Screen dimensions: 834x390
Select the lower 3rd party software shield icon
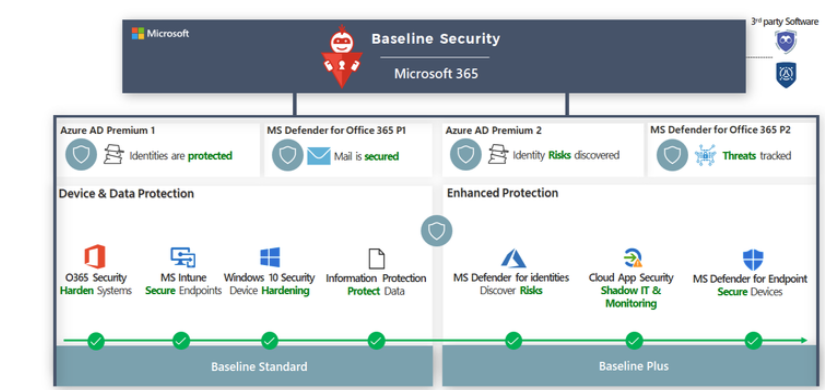pos(785,75)
